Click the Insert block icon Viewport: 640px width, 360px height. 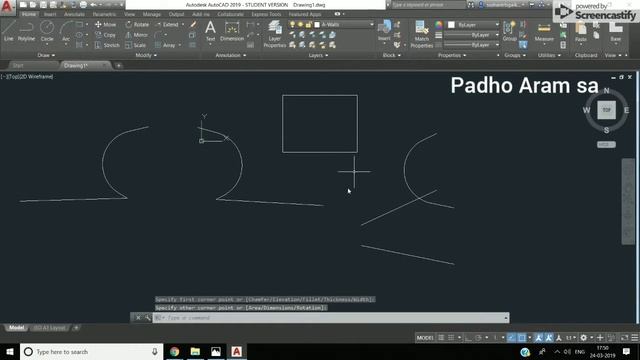point(384,31)
